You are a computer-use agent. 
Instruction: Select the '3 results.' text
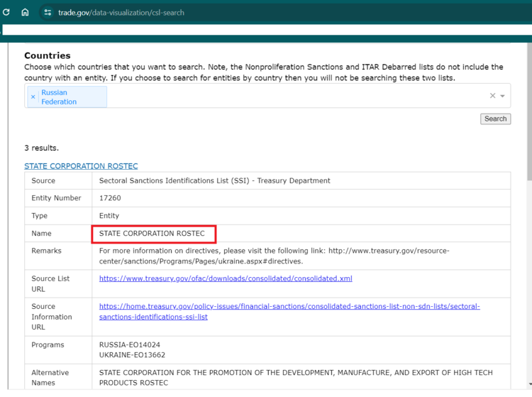41,148
